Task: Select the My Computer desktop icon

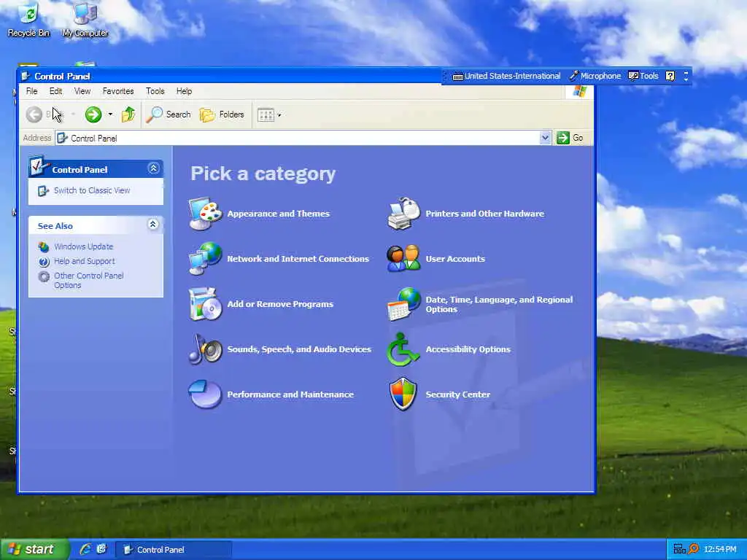Action: click(x=85, y=20)
